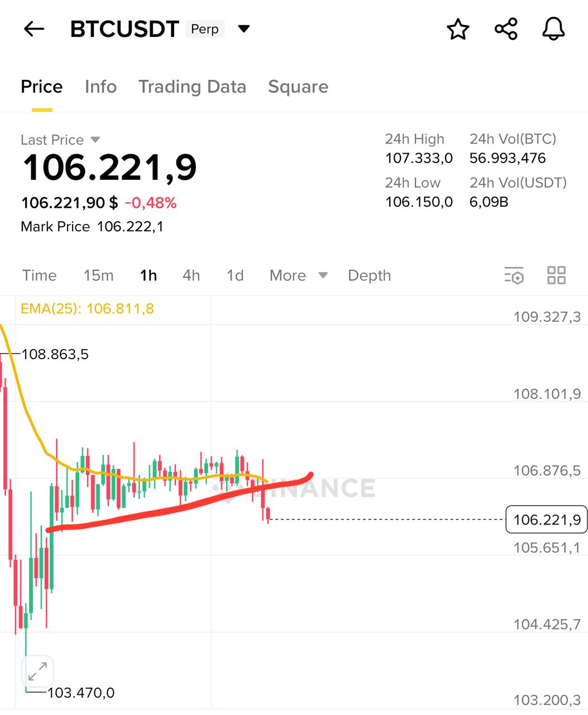588x715 pixels.
Task: Switch to the Info tab
Action: 101,87
